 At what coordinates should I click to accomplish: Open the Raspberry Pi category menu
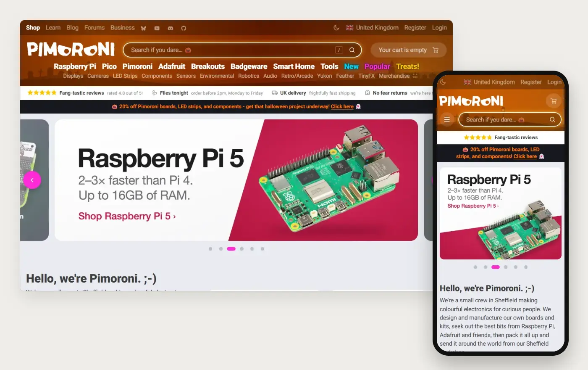[x=75, y=66]
